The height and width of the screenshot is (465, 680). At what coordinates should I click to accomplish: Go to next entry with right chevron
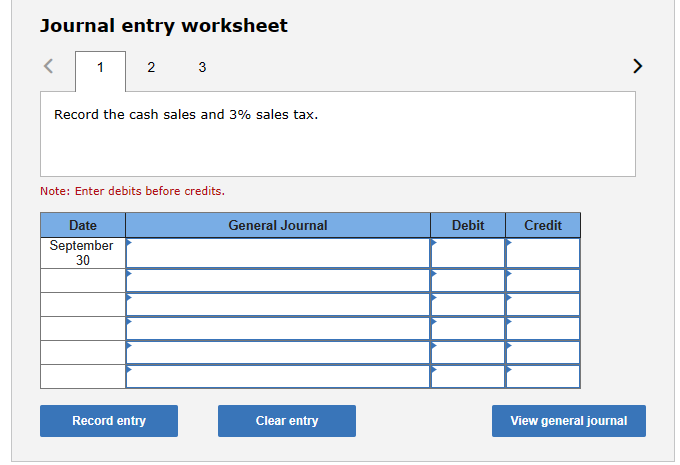click(637, 66)
